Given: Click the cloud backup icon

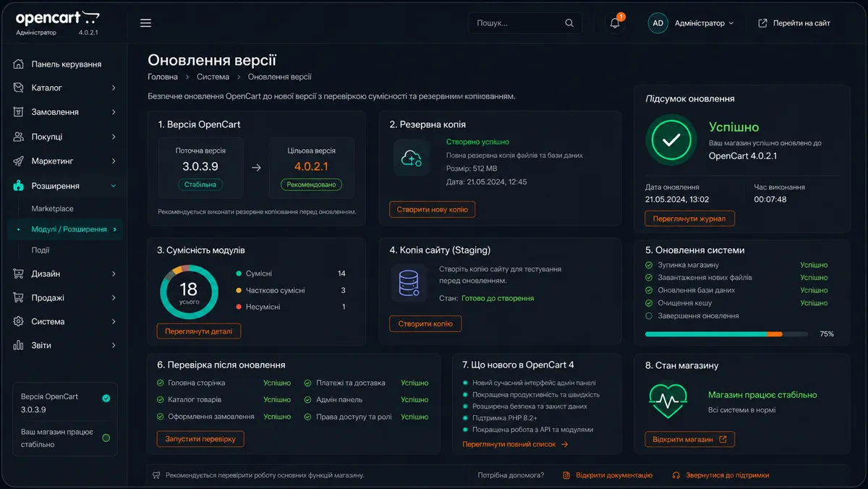Looking at the screenshot, I should (x=412, y=158).
